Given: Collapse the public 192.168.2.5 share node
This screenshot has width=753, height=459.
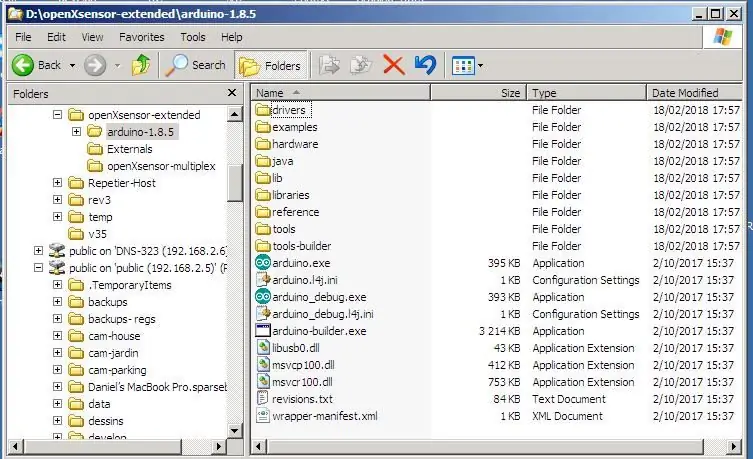Looking at the screenshot, I should (38, 267).
